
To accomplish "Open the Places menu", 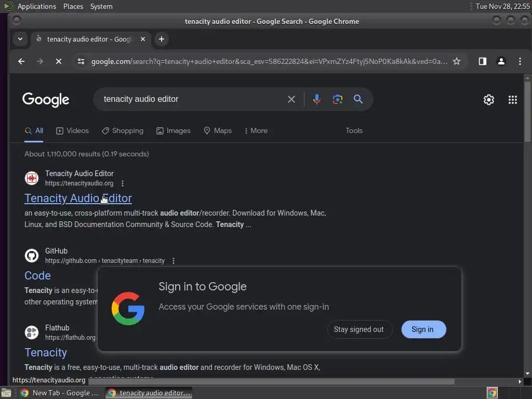I will [x=73, y=6].
